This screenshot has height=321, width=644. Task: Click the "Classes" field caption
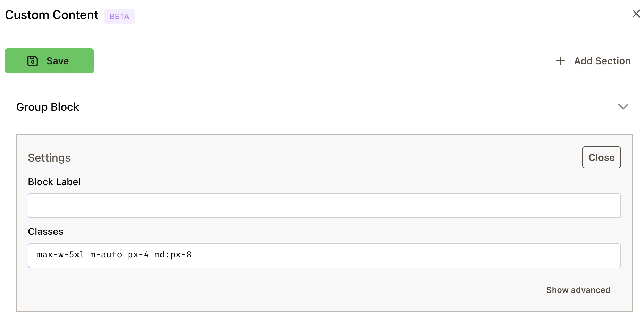click(46, 232)
